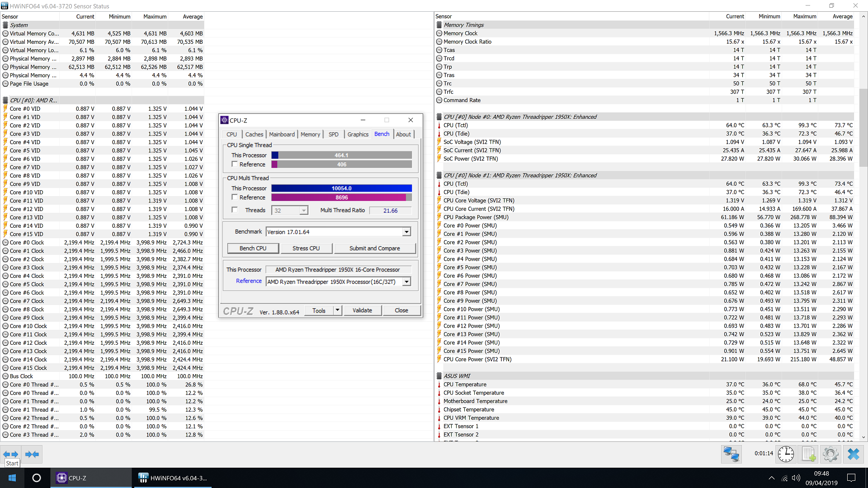This screenshot has height=488, width=868.
Task: Click the SoC Voltage lightning bolt icon
Action: (439, 142)
